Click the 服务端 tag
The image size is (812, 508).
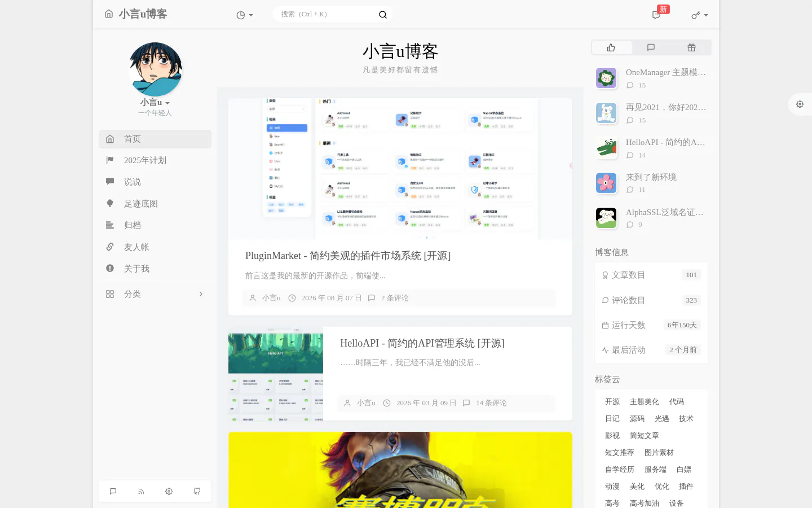(655, 470)
